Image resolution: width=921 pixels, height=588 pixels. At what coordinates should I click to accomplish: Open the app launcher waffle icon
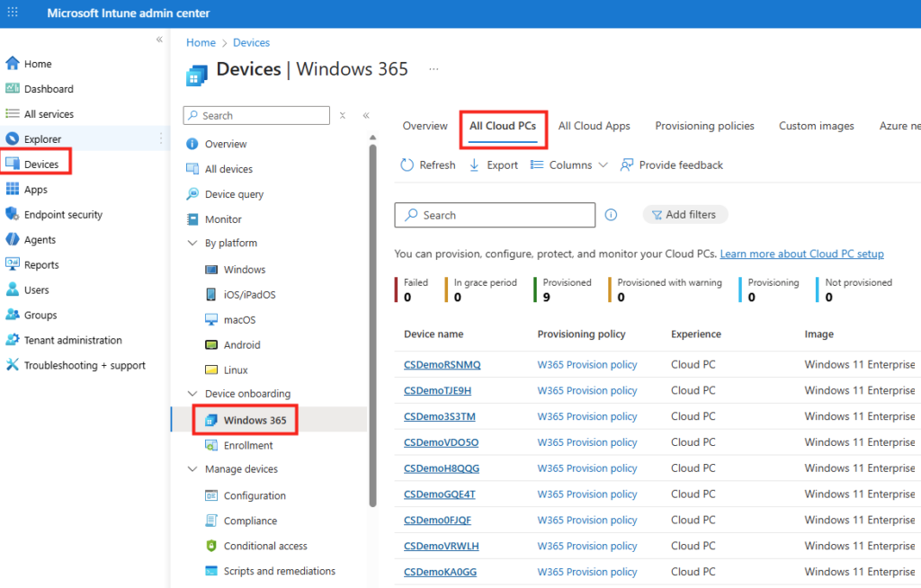13,13
